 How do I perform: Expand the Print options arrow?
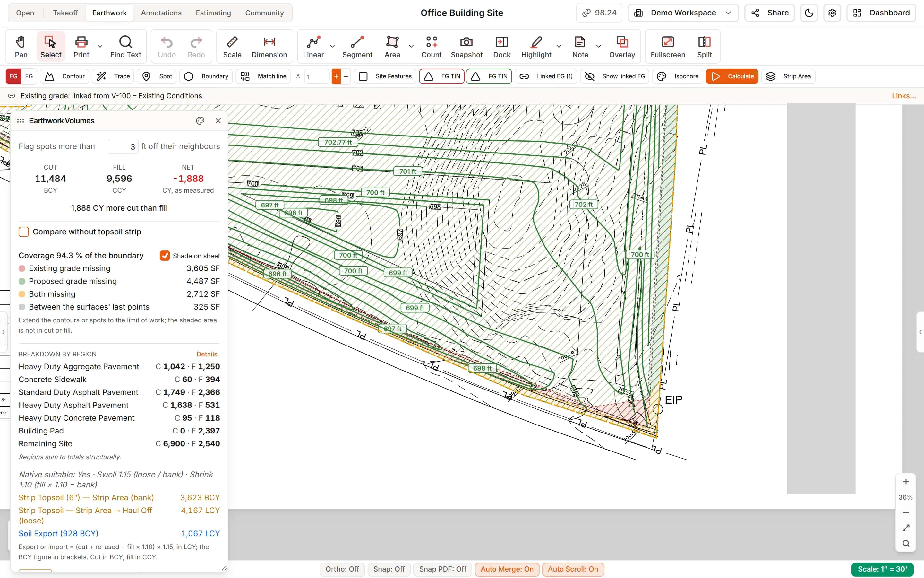tap(100, 46)
